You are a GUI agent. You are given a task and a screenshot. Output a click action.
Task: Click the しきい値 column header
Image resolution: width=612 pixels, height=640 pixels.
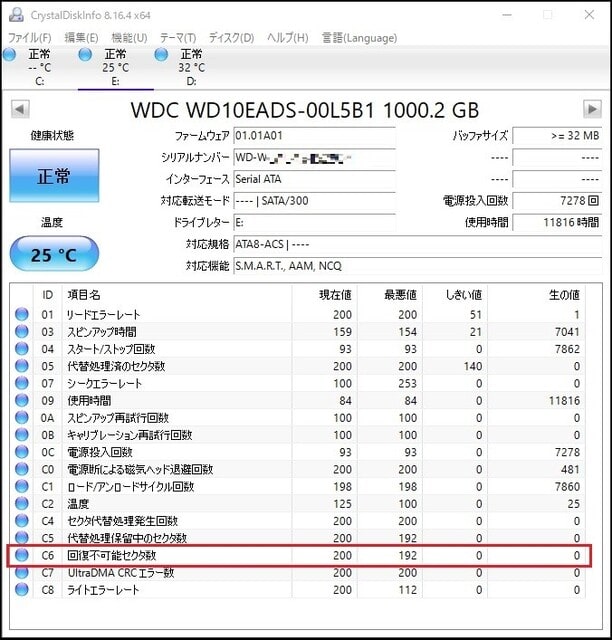point(455,295)
